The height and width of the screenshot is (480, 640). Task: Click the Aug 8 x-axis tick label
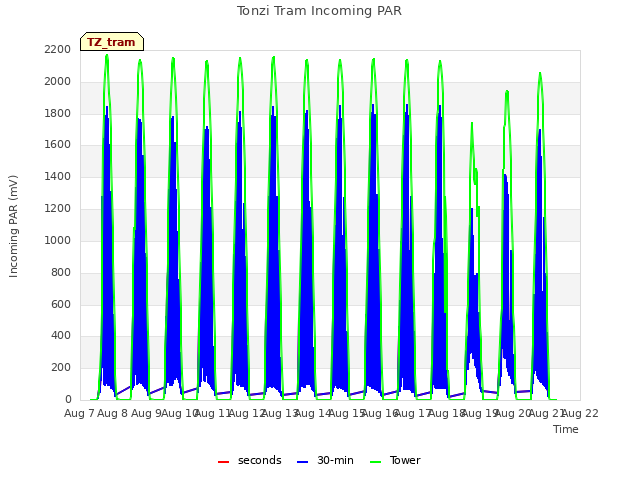pos(113,413)
